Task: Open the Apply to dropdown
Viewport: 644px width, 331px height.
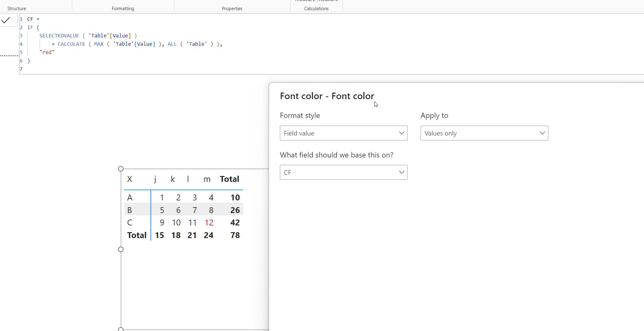Action: (484, 133)
